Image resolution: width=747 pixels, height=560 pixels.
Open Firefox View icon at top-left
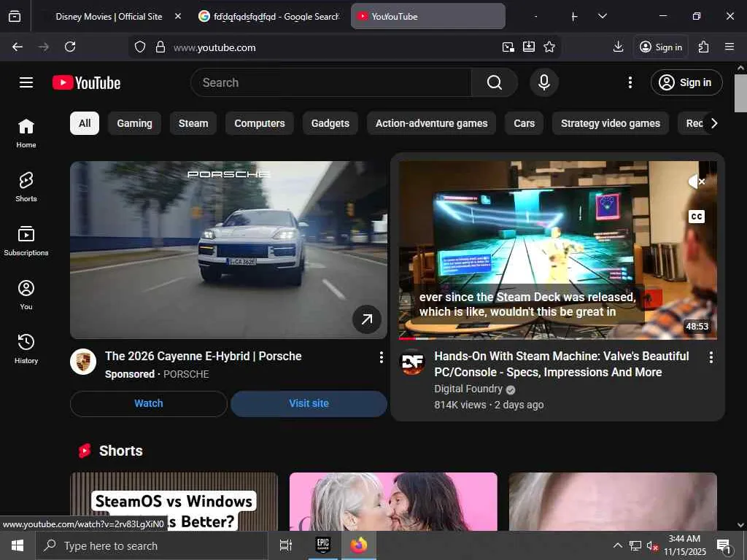[x=15, y=16]
